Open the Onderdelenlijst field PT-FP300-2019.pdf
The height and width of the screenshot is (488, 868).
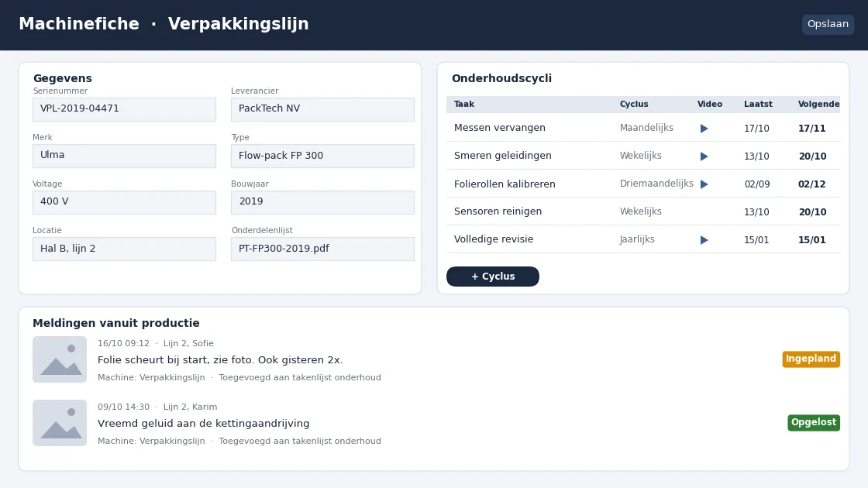pyautogui.click(x=322, y=249)
